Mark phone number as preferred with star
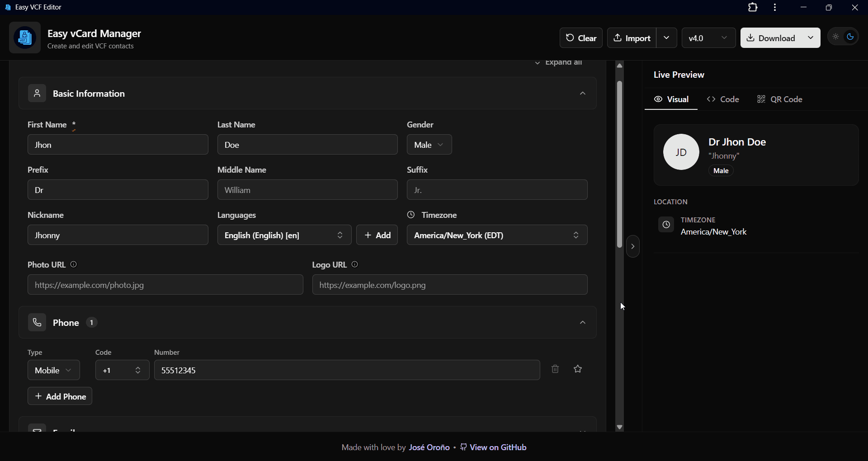Image resolution: width=868 pixels, height=461 pixels. [578, 369]
